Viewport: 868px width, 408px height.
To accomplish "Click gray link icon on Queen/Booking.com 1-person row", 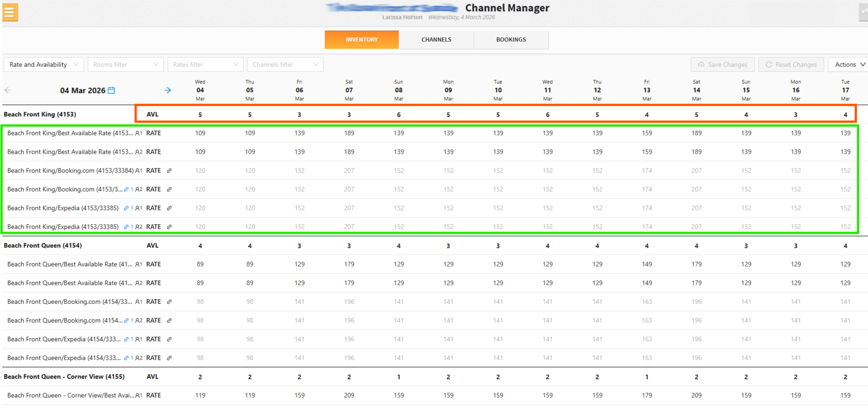I will tap(170, 302).
